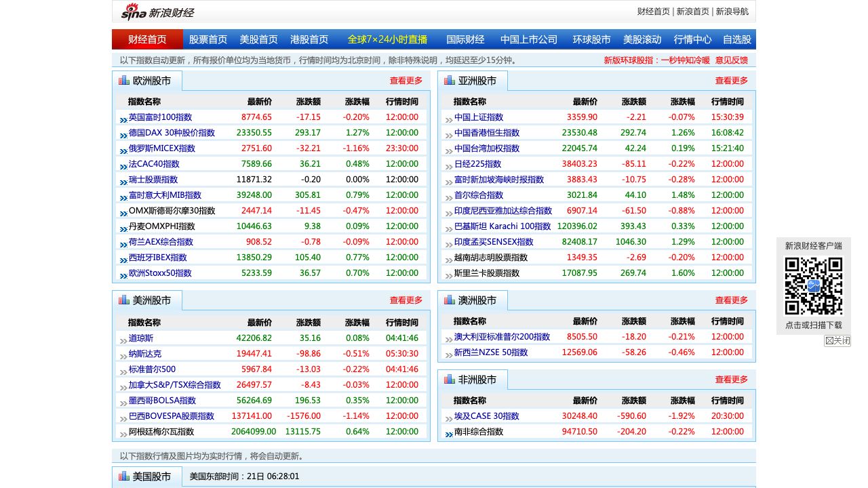Open 新浪导航 in the top-right header
Viewport: 868px width, 488px height.
(732, 12)
